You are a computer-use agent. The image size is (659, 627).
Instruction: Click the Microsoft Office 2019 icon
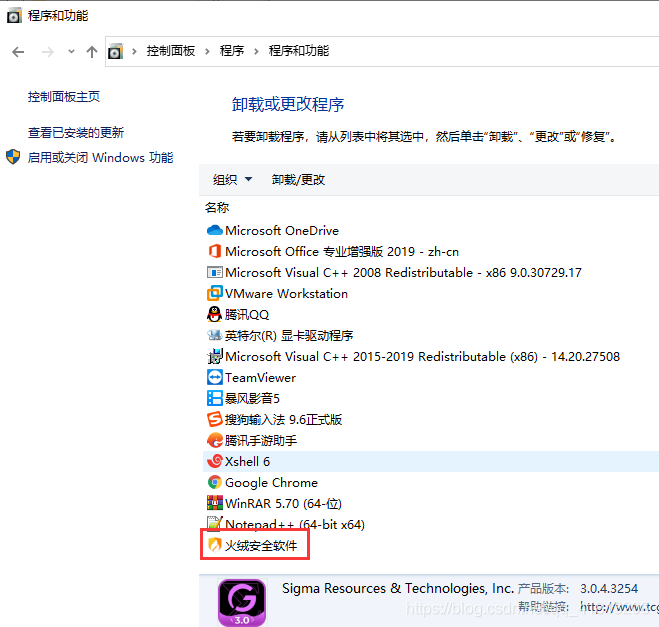(x=215, y=251)
